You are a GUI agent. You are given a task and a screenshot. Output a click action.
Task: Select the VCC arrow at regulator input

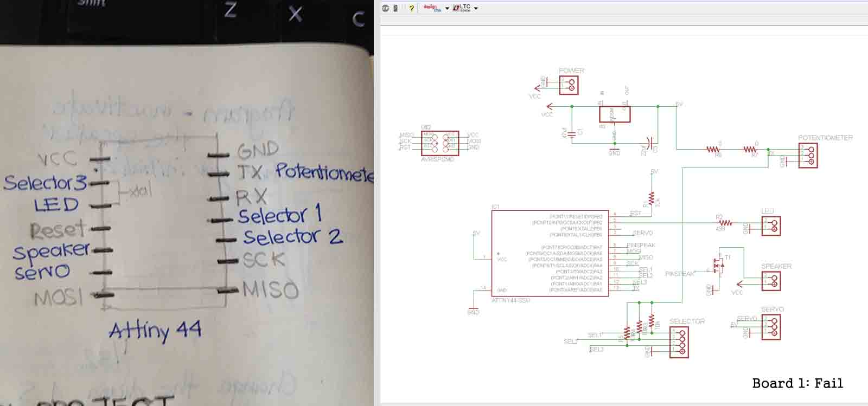[550, 107]
